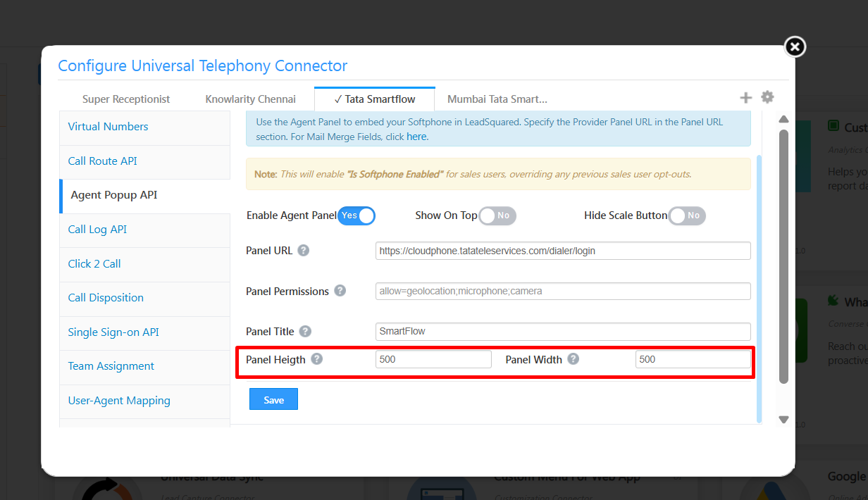Switch to Super Receptionist tab
The image size is (868, 500).
pos(126,99)
